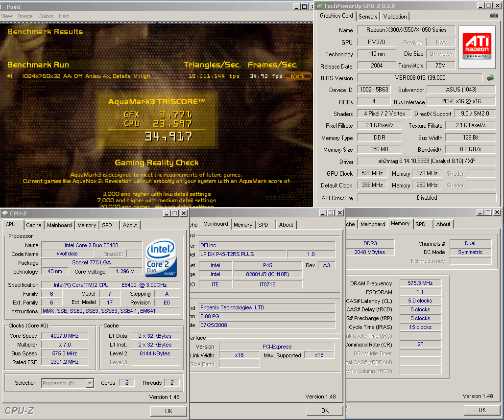This screenshot has height=420, width=504.
Task: Open the About tab in the left CPU-Z window
Action: pyautogui.click(x=129, y=225)
